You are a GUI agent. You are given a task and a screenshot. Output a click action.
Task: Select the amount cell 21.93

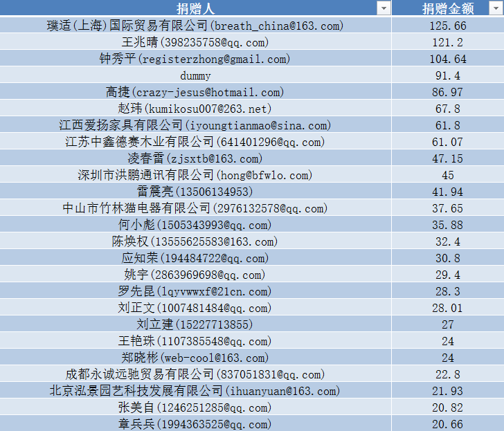(448, 391)
